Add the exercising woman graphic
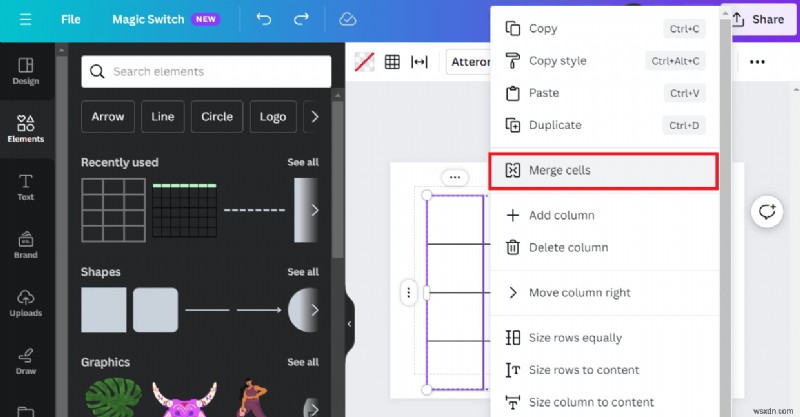800x417 pixels. pos(252,397)
